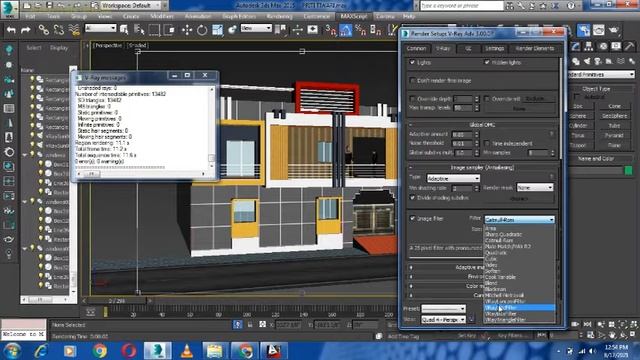The image size is (640, 360).
Task: Toggle Spinner Snap in main toolbar
Action: (376, 30)
